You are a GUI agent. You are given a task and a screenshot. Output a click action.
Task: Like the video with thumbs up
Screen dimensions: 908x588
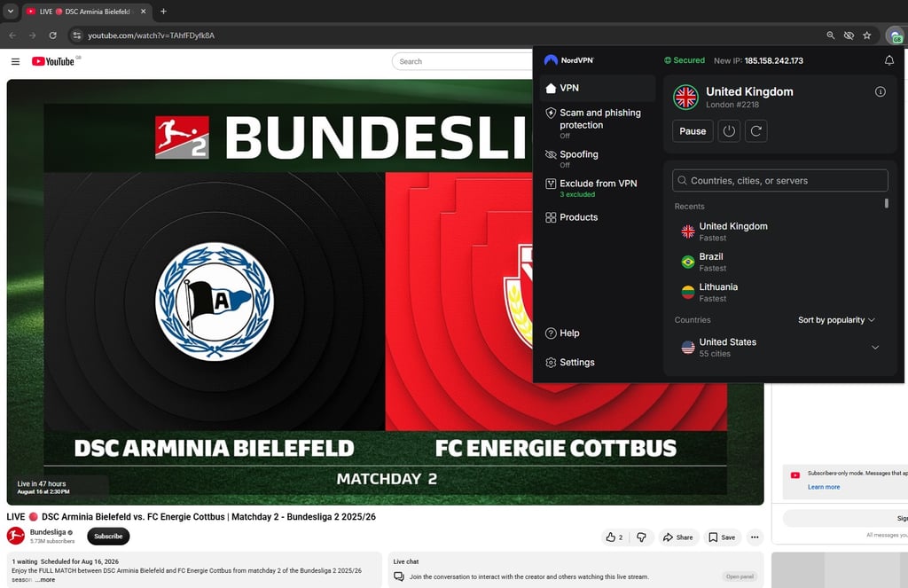pos(614,537)
